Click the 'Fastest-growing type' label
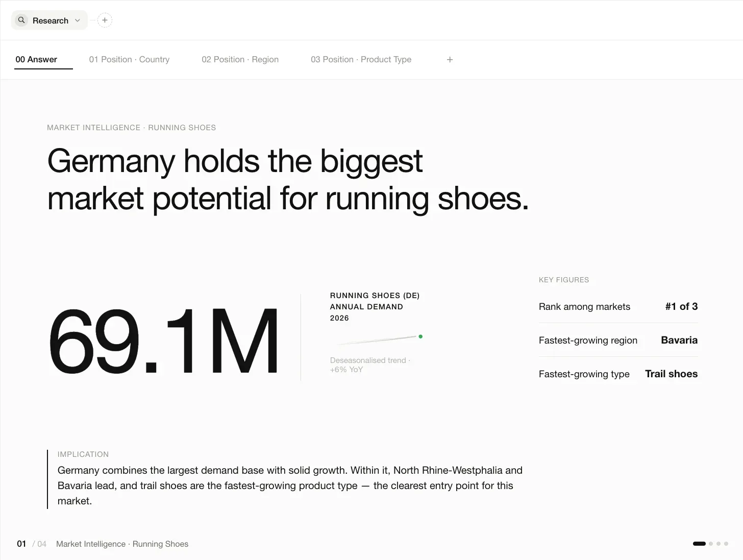 pyautogui.click(x=584, y=374)
